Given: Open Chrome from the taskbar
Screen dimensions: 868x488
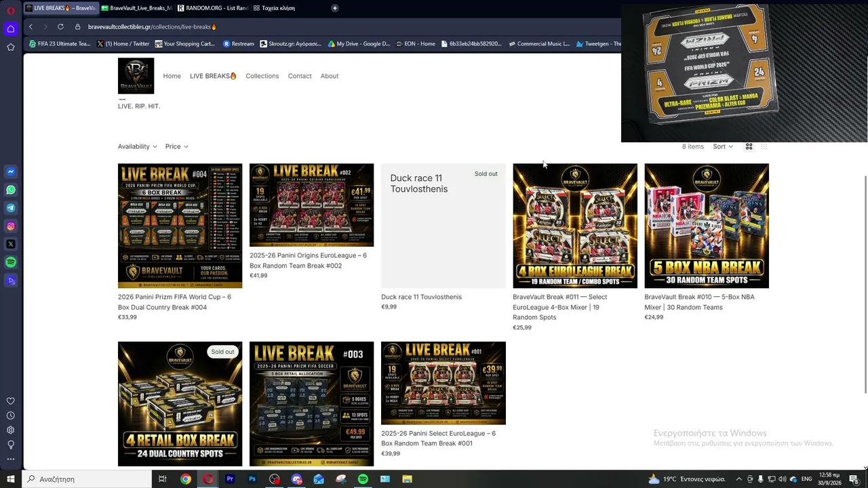Looking at the screenshot, I should pos(185,479).
